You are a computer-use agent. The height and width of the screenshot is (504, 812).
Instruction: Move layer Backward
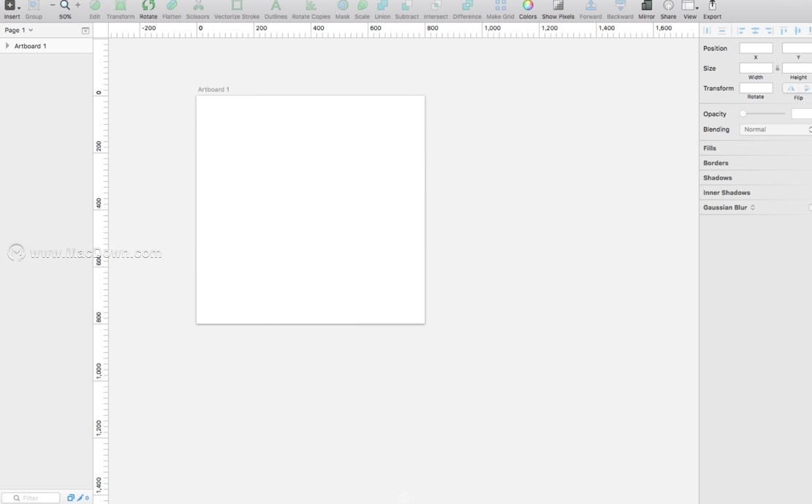click(620, 6)
